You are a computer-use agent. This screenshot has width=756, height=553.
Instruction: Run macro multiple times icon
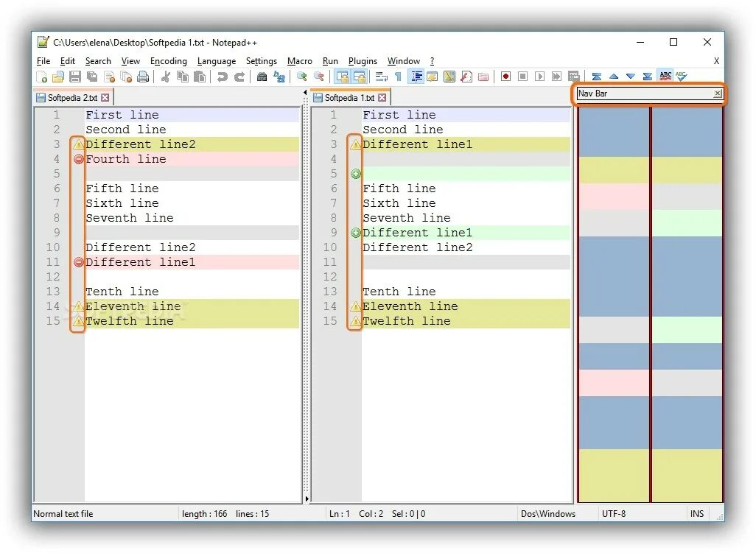point(556,77)
